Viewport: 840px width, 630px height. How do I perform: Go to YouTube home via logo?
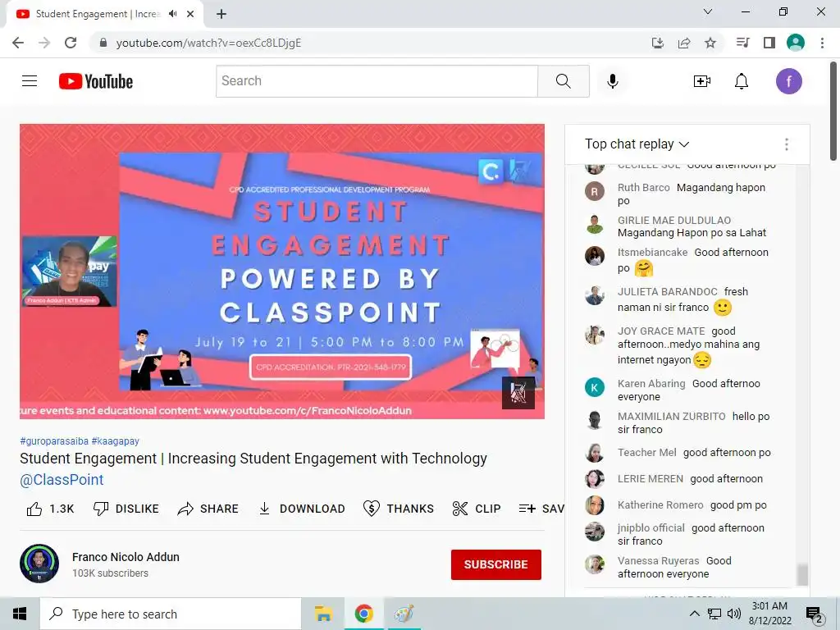pos(96,81)
